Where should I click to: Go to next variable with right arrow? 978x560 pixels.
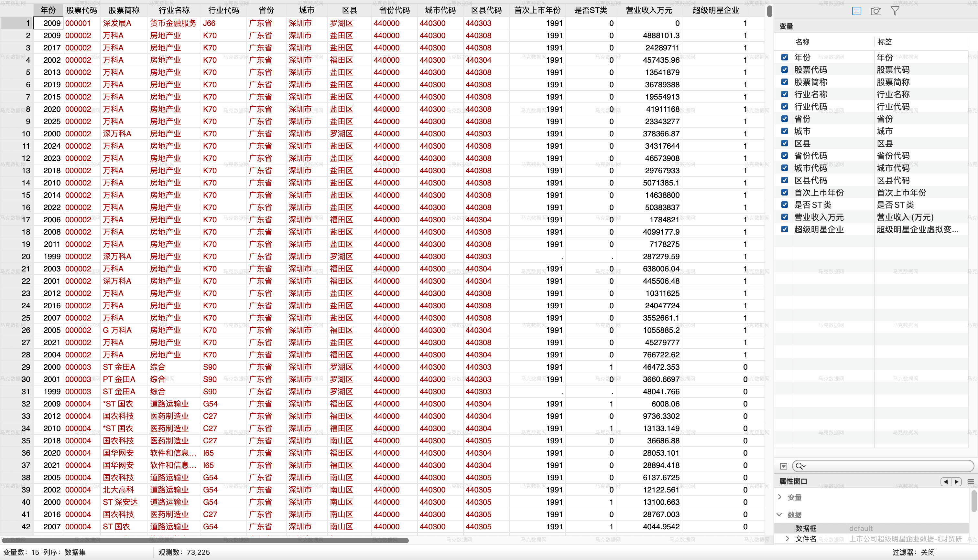click(956, 481)
